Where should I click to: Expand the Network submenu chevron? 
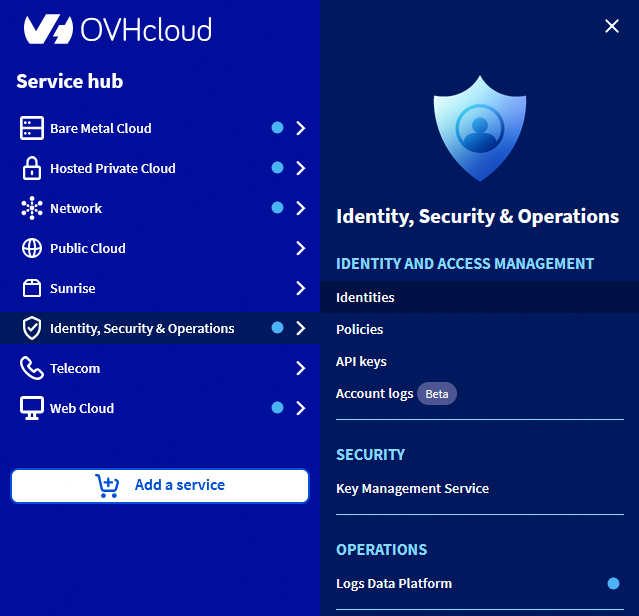[300, 208]
